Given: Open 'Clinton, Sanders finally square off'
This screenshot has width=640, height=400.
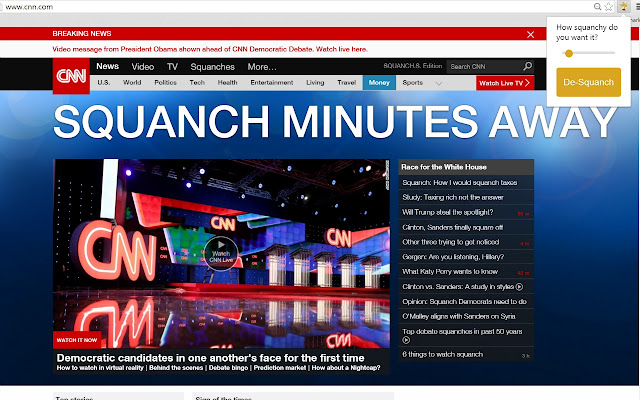Looking at the screenshot, I should click(452, 227).
